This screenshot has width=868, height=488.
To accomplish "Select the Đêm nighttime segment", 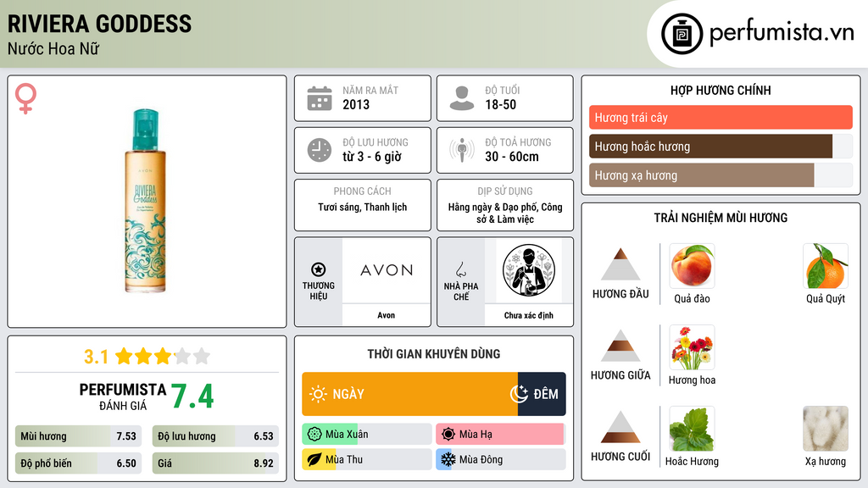I will click(x=542, y=394).
